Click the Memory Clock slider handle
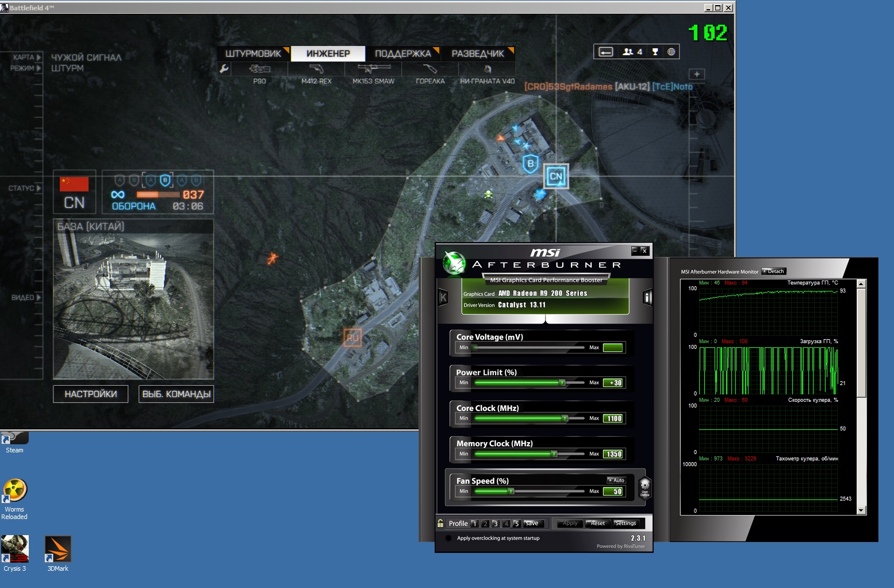Viewport: 894px width, 588px height. pyautogui.click(x=554, y=454)
